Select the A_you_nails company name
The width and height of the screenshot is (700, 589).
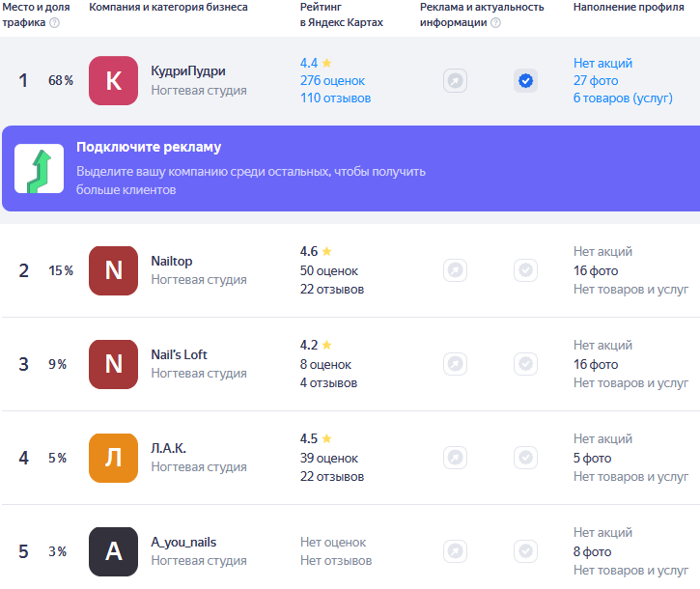click(183, 542)
